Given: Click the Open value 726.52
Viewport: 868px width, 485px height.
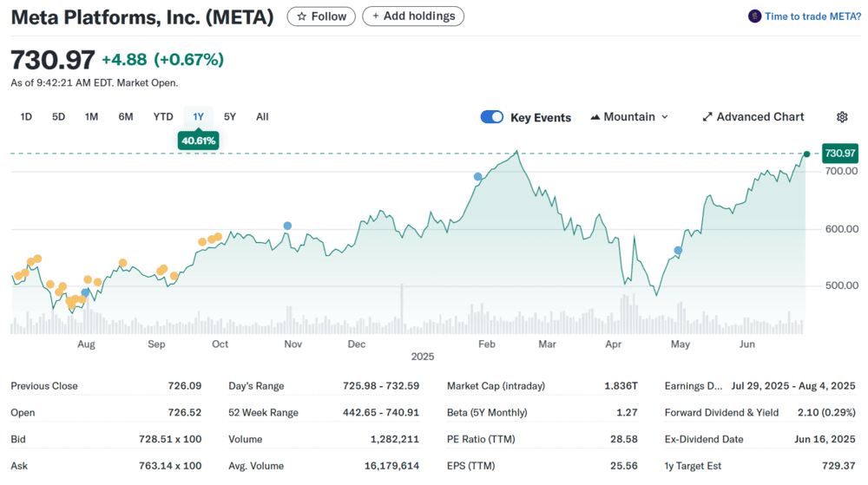Looking at the screenshot, I should (x=184, y=413).
